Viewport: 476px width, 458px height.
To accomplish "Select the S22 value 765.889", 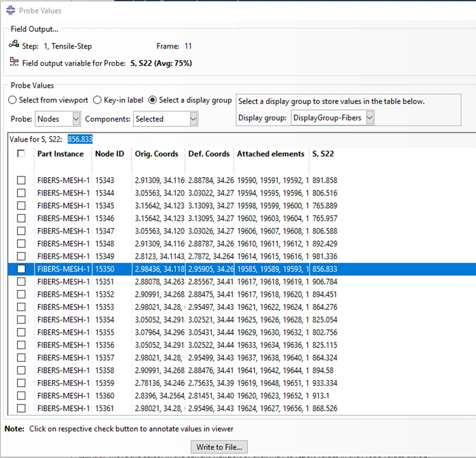I will coord(325,206).
